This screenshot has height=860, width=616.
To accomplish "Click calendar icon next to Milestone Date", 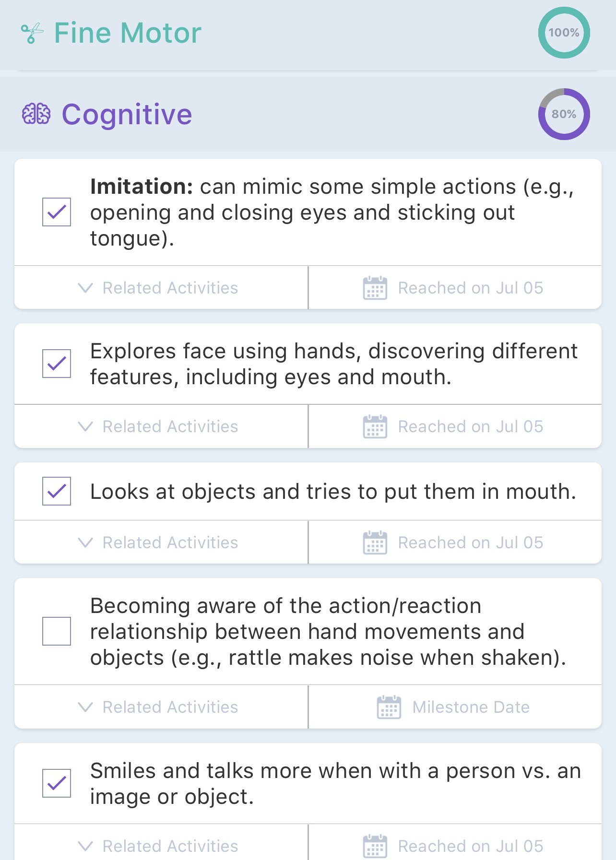I will click(x=389, y=707).
